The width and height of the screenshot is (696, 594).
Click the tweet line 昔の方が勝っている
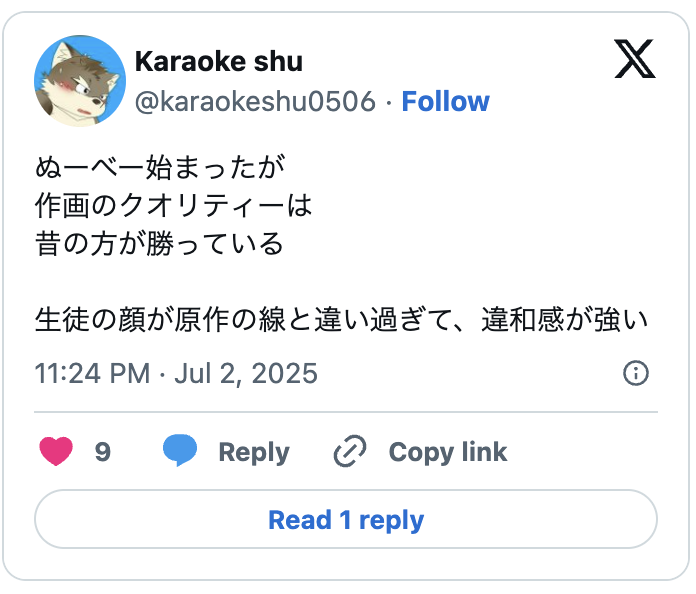click(159, 243)
